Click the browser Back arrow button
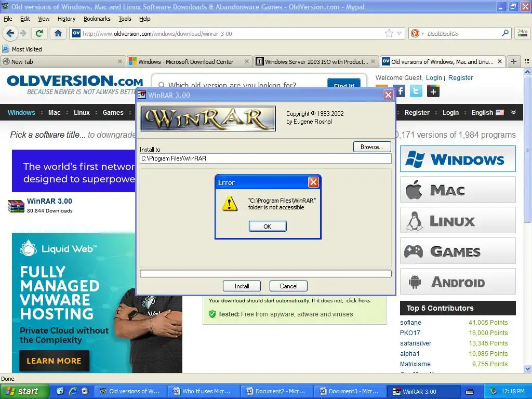532x399 pixels. (10, 33)
